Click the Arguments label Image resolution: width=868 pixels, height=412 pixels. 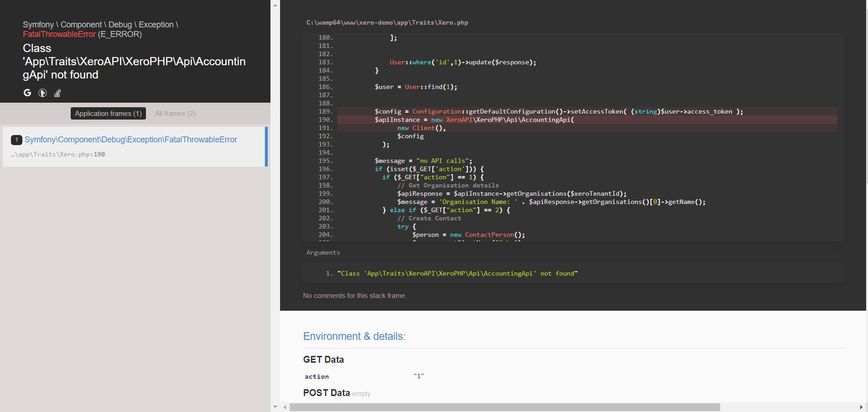tap(323, 252)
